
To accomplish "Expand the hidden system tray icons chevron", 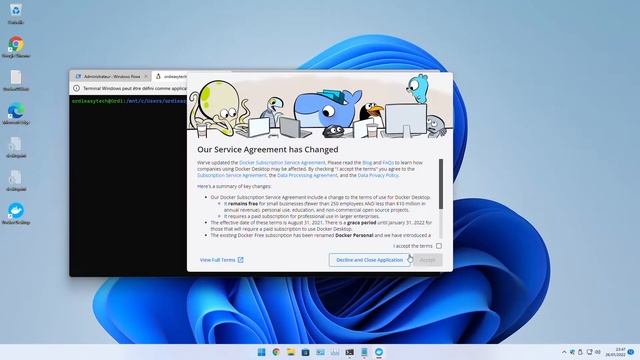I will tap(564, 352).
